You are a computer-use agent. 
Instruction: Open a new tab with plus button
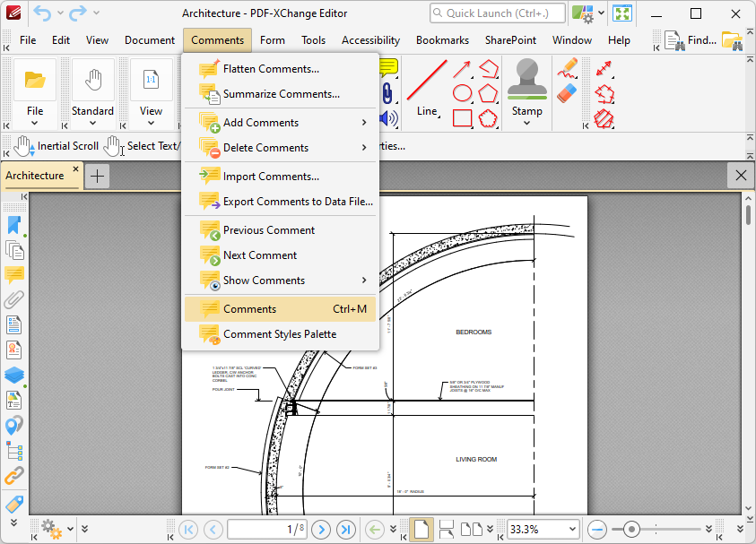pyautogui.click(x=97, y=176)
